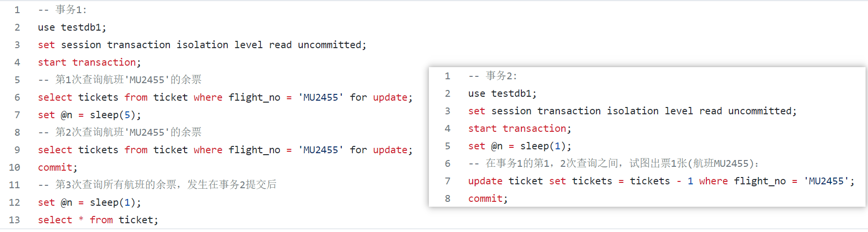Viewport: 868px width, 232px height.
Task: Click the "第2次查询航班" comment line
Action: tap(120, 132)
